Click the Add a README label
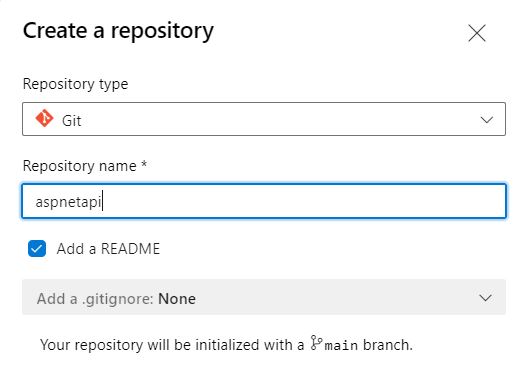 coord(108,249)
